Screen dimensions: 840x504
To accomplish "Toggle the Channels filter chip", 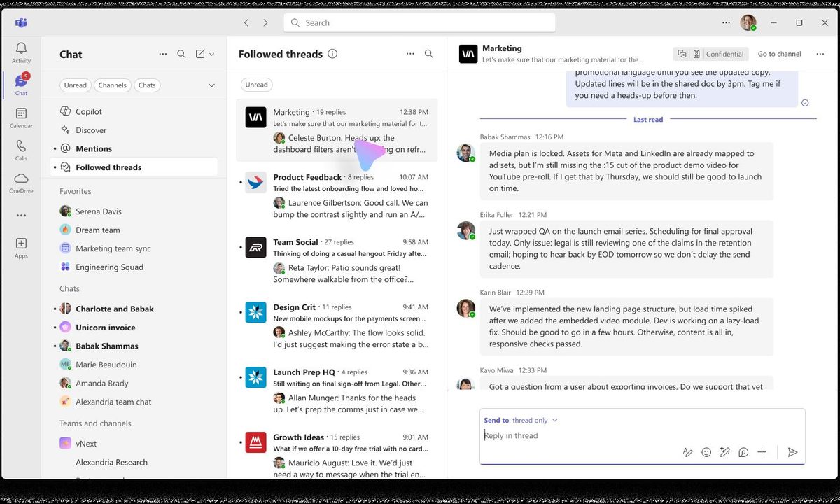I will 112,85.
